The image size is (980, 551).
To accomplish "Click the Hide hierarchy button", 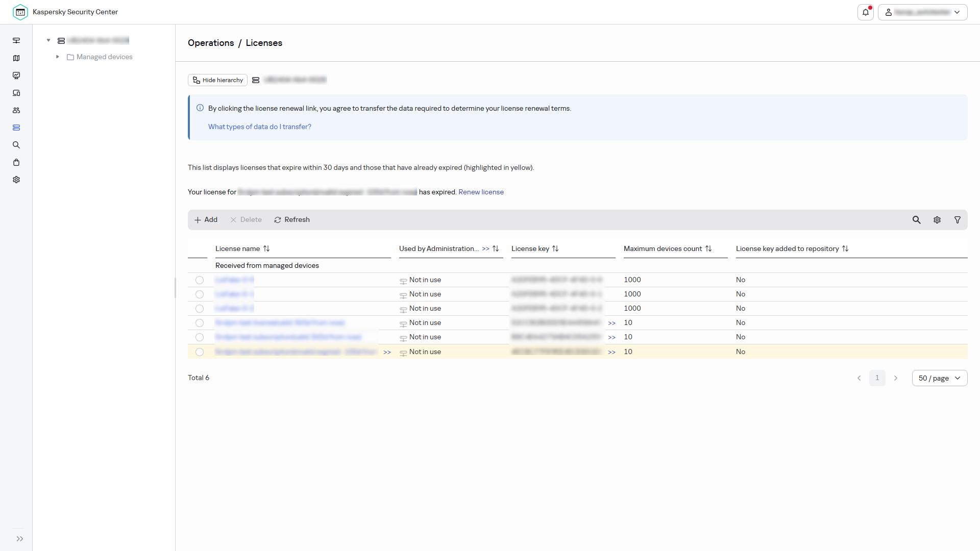I will click(x=217, y=80).
